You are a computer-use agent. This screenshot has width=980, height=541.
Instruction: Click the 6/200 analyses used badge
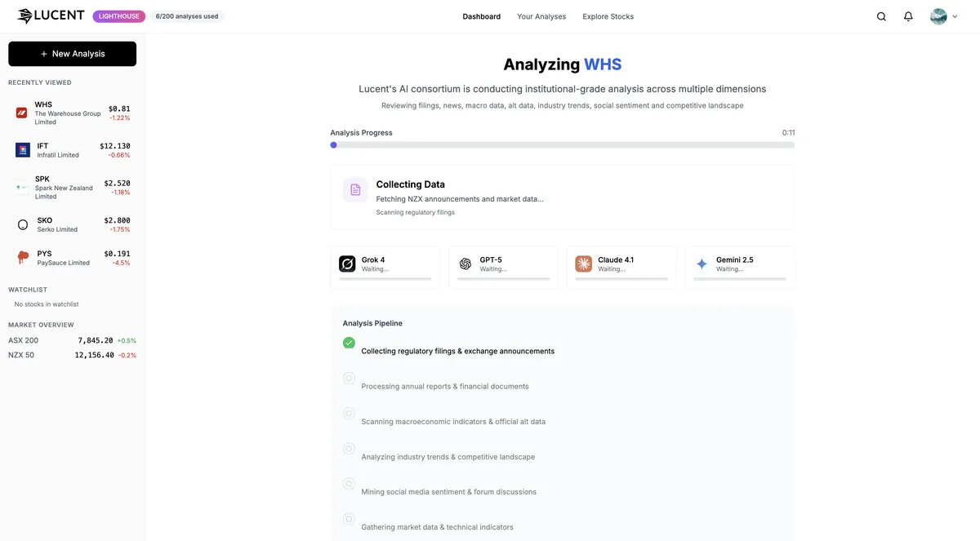click(187, 16)
